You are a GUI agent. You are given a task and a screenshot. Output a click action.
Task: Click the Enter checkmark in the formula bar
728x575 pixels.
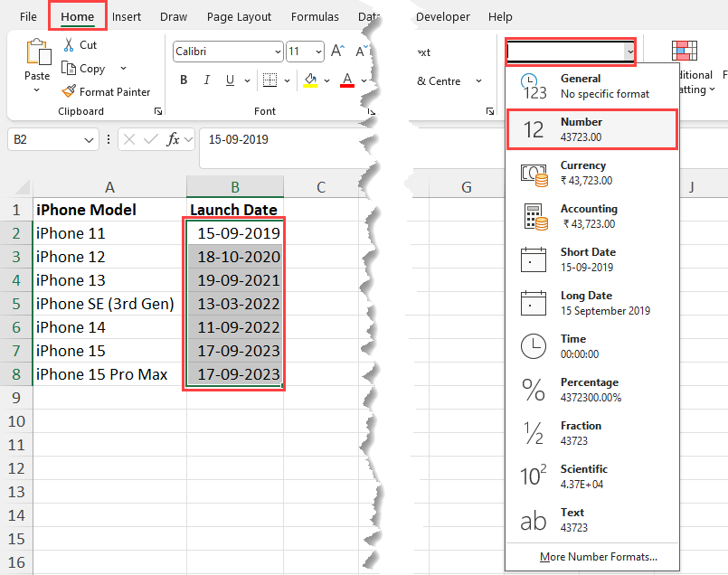150,139
